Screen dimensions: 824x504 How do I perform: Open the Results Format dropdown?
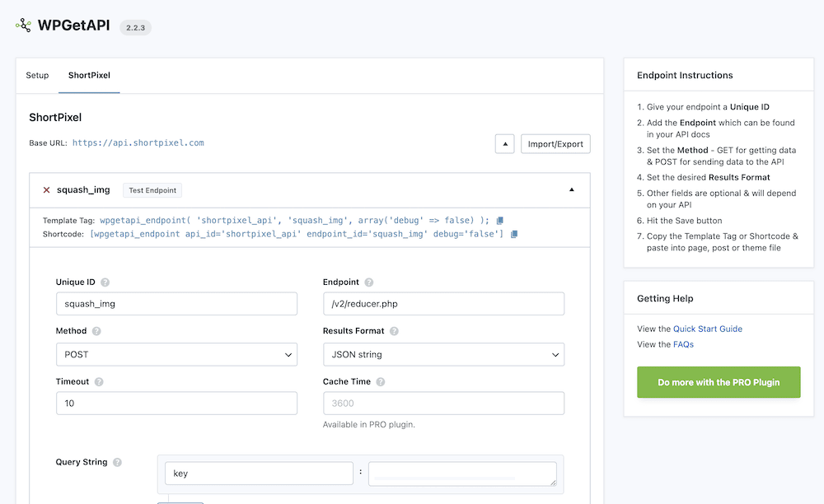442,354
